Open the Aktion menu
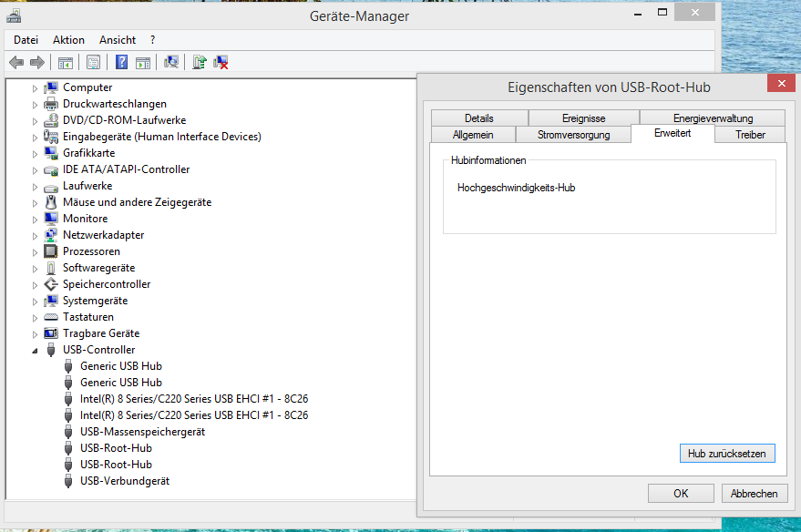 (68, 40)
